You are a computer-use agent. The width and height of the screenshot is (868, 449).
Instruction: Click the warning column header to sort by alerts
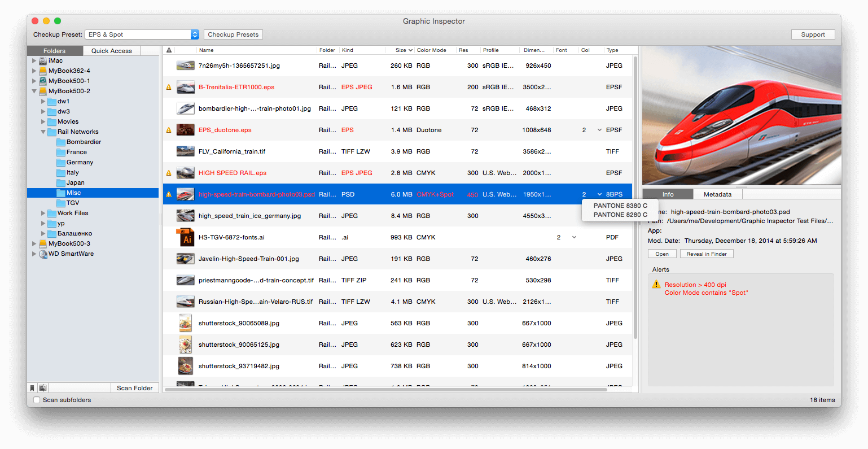(169, 50)
